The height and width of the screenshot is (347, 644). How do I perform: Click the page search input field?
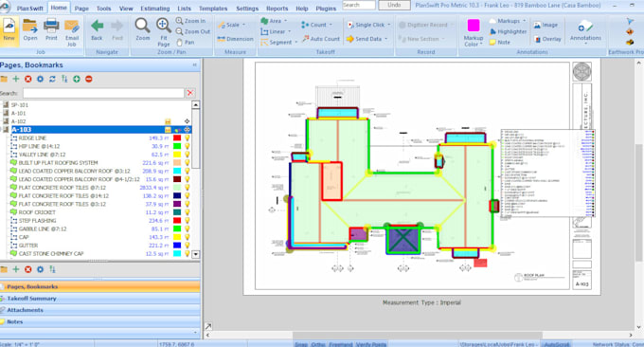(103, 93)
